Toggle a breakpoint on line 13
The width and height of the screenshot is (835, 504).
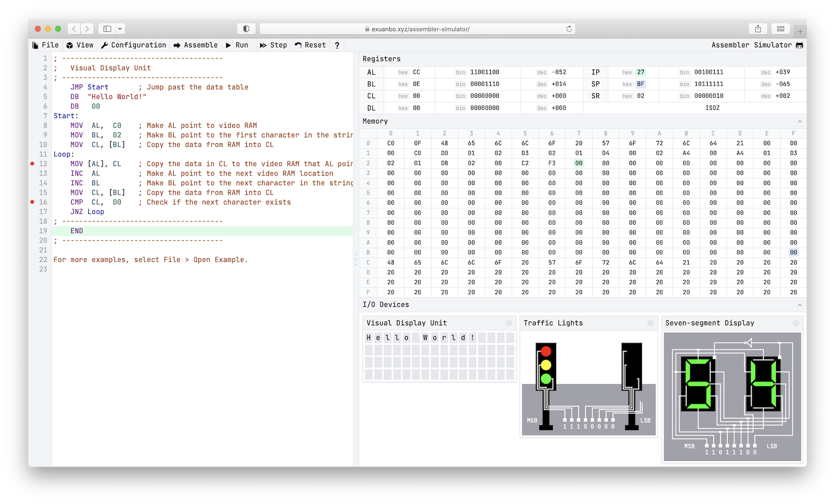(x=32, y=173)
